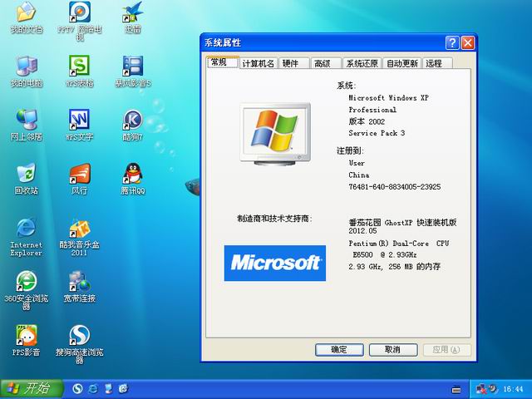Open the PPTV 网络电视 desktop icon
The height and width of the screenshot is (399, 532).
[x=80, y=20]
